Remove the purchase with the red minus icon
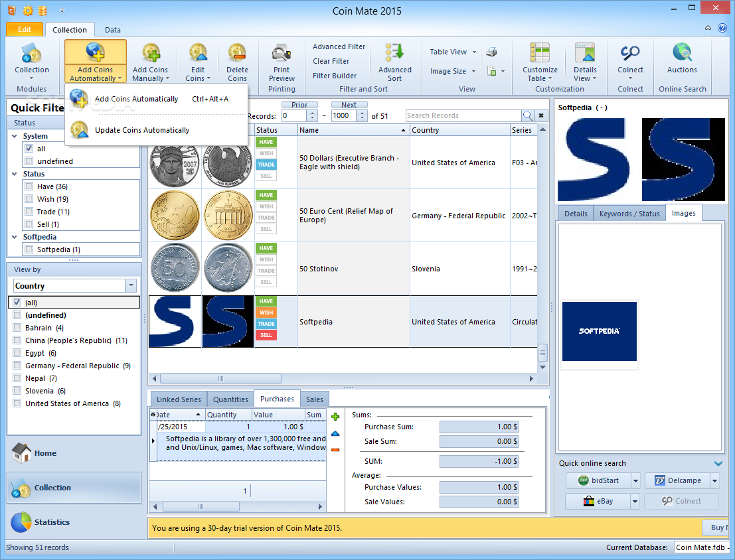This screenshot has height=560, width=735. 335,450
